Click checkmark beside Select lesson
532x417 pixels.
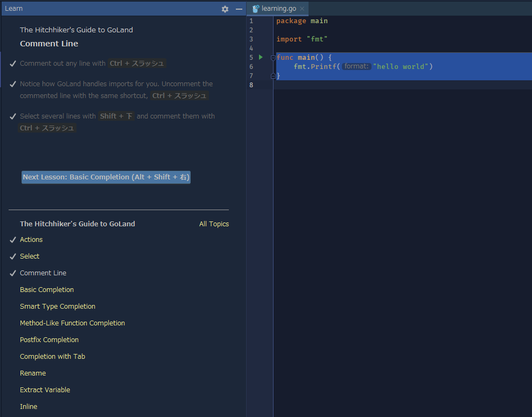pyautogui.click(x=13, y=256)
